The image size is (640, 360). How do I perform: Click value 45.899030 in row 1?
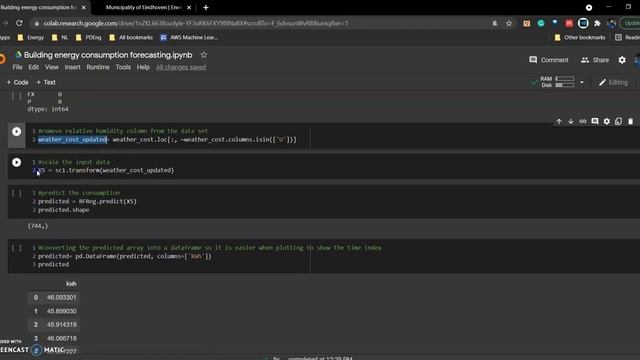click(61, 311)
